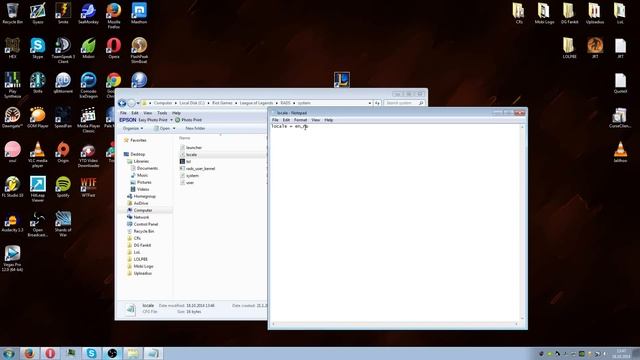Click the League of Legends breadcrumb
The image size is (640, 360).
[256, 103]
